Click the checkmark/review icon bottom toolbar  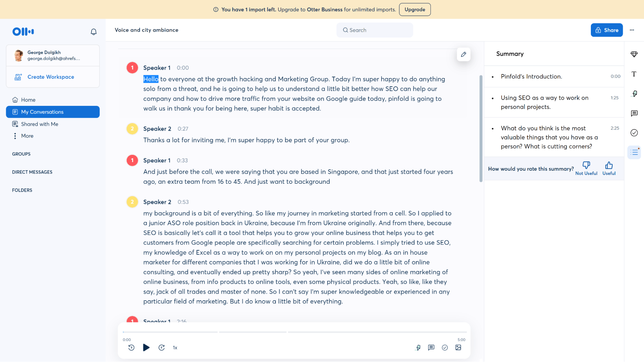[x=445, y=348]
